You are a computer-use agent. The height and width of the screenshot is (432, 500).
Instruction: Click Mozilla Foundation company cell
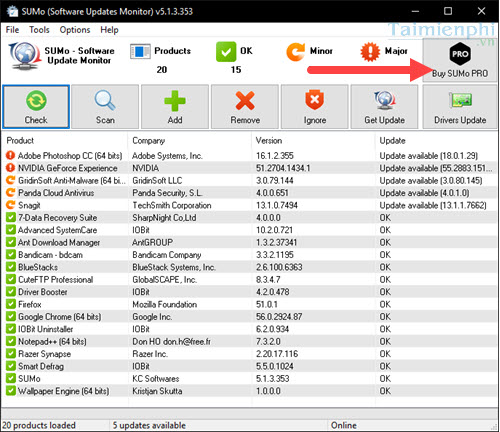pyautogui.click(x=164, y=304)
